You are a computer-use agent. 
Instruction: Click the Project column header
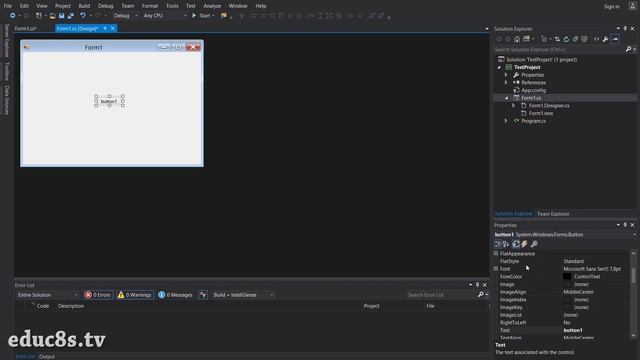[x=371, y=306]
